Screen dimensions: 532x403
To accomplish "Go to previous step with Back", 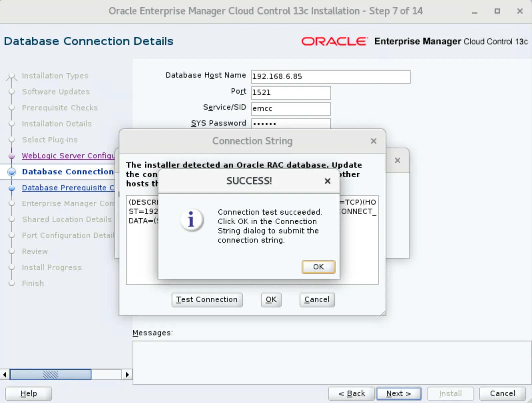I will (x=352, y=393).
